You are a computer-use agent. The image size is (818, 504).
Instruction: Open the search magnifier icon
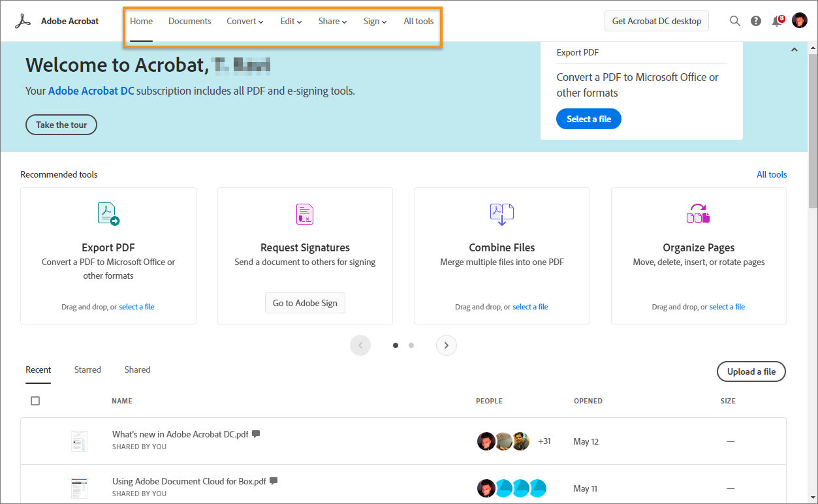(735, 21)
